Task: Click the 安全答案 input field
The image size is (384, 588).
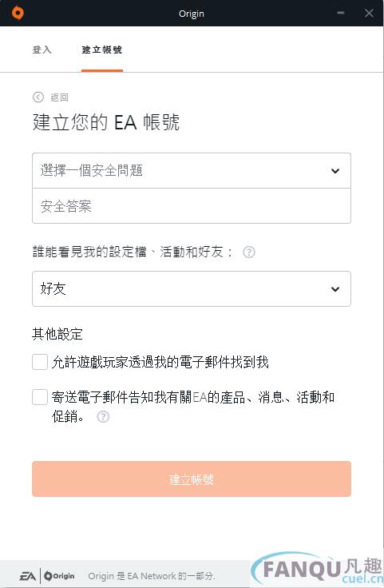Action: [x=192, y=206]
